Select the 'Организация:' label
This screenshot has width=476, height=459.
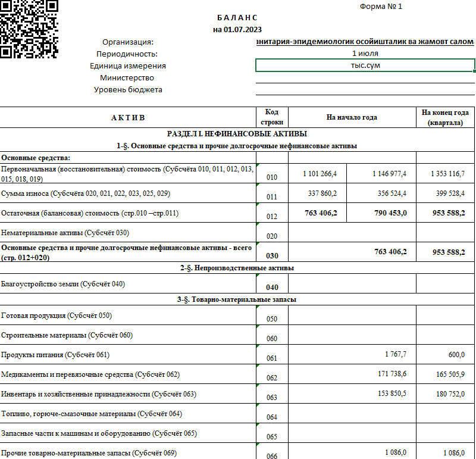click(128, 42)
